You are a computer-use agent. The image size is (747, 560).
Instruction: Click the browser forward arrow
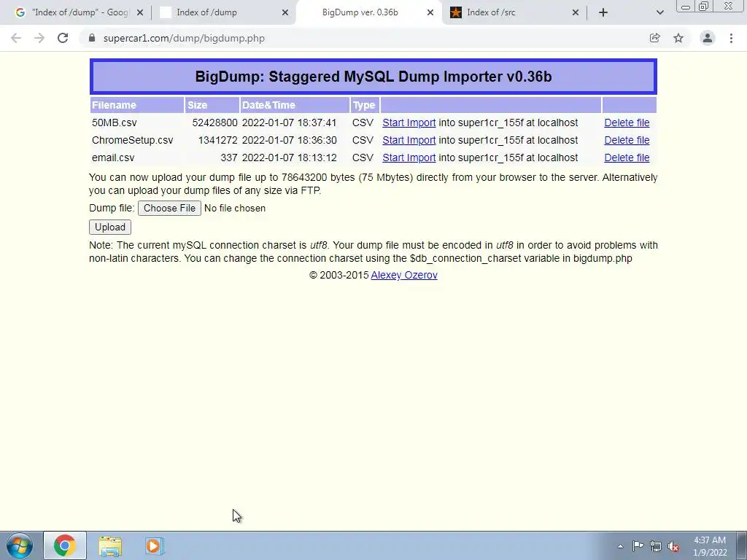point(39,38)
